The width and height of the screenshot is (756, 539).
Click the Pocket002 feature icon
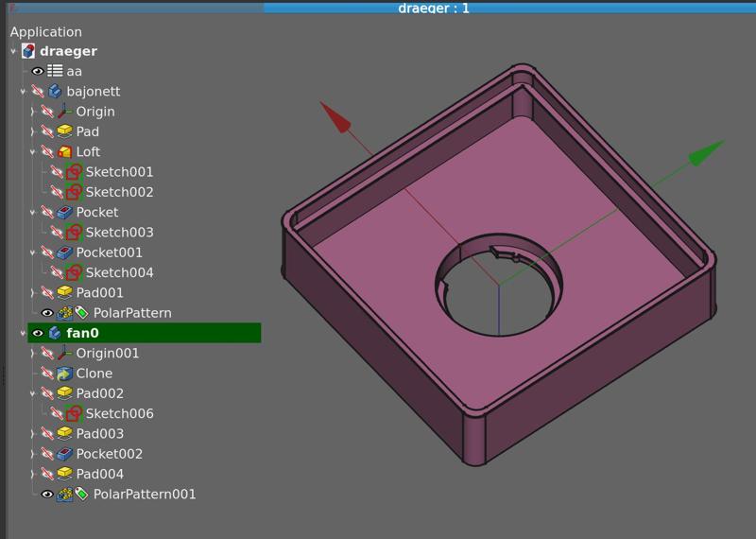coord(64,454)
